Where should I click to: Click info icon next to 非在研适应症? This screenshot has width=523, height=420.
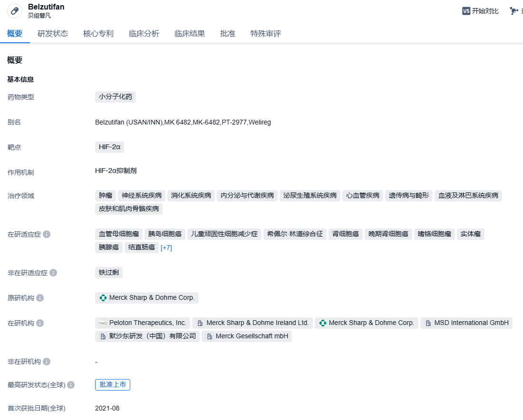(53, 273)
